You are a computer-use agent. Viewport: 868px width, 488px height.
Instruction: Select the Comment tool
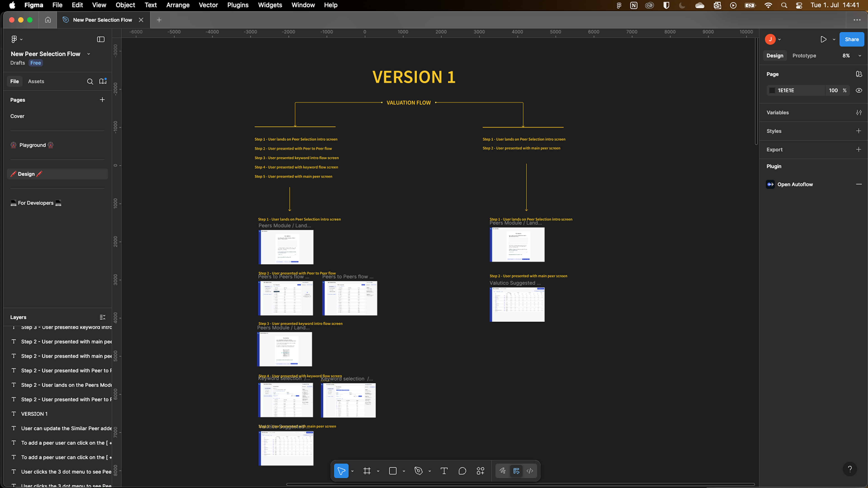tap(462, 471)
